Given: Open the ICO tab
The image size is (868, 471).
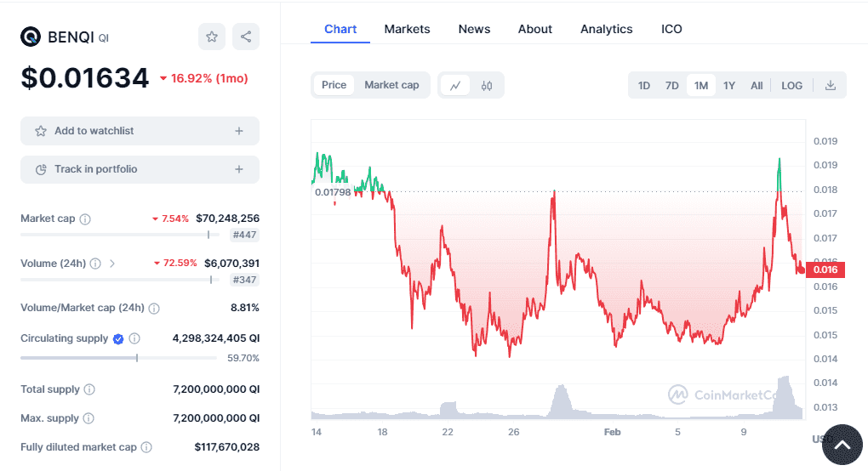Looking at the screenshot, I should (x=671, y=29).
